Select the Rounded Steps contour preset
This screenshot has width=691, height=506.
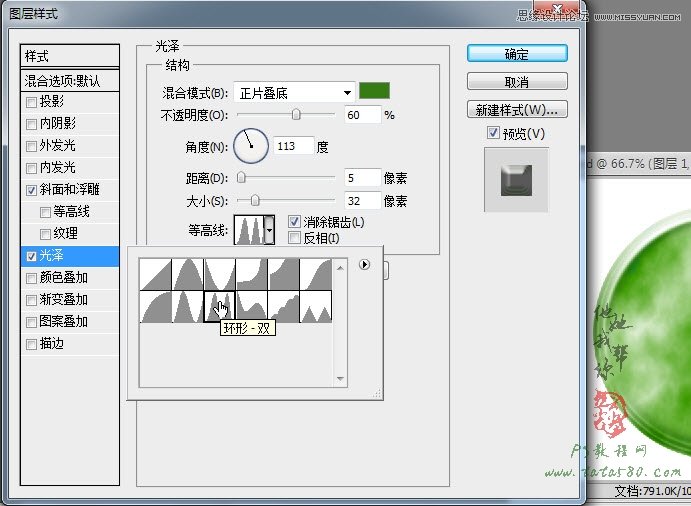pos(283,306)
